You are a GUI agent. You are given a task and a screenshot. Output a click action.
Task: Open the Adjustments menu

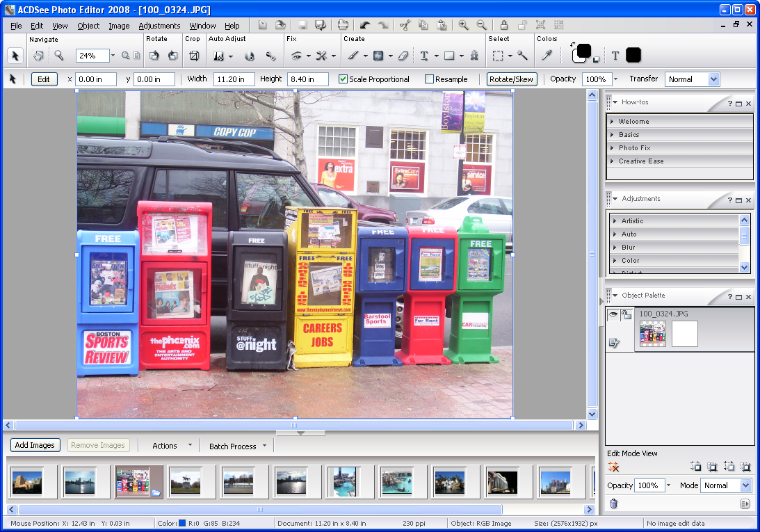point(159,26)
